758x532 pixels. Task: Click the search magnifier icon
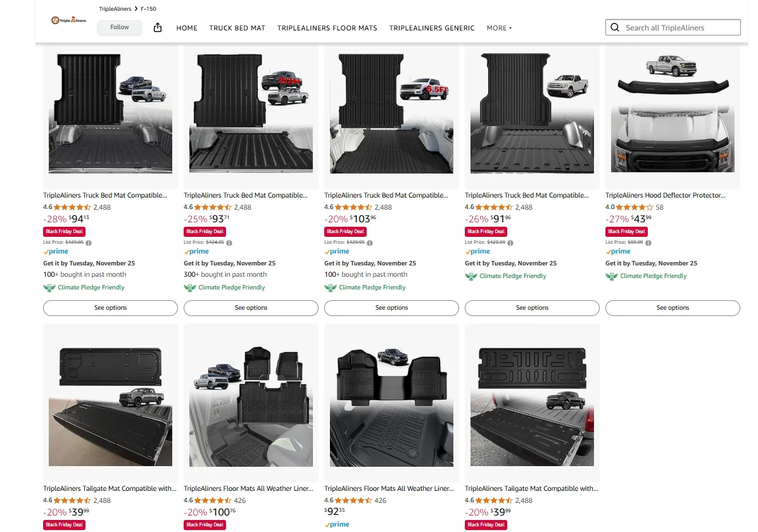point(615,28)
